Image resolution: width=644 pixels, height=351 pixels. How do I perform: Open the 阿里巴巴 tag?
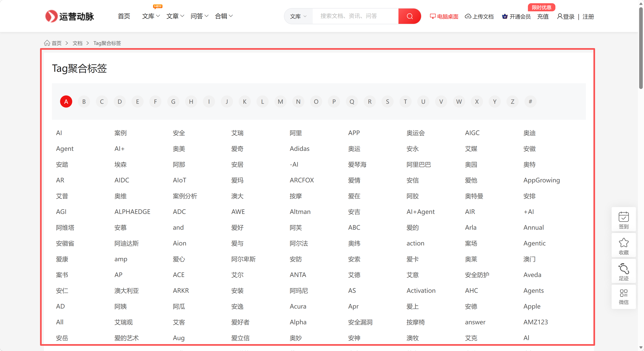pos(419,164)
